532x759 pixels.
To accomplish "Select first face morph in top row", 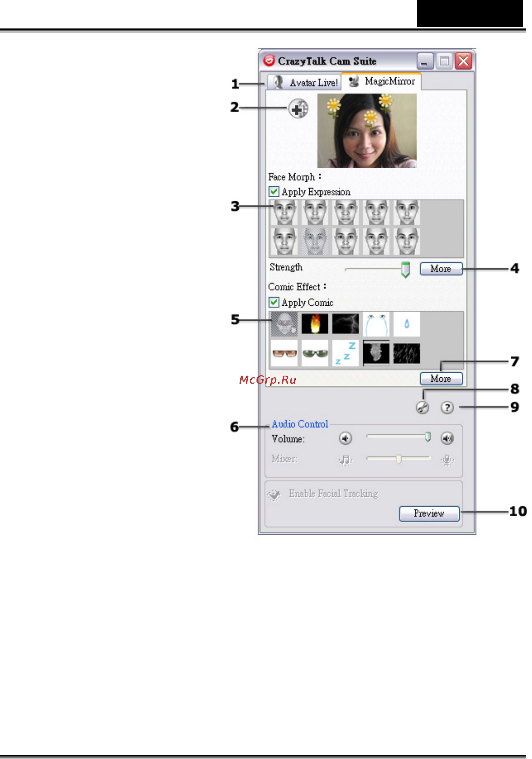I will click(284, 213).
